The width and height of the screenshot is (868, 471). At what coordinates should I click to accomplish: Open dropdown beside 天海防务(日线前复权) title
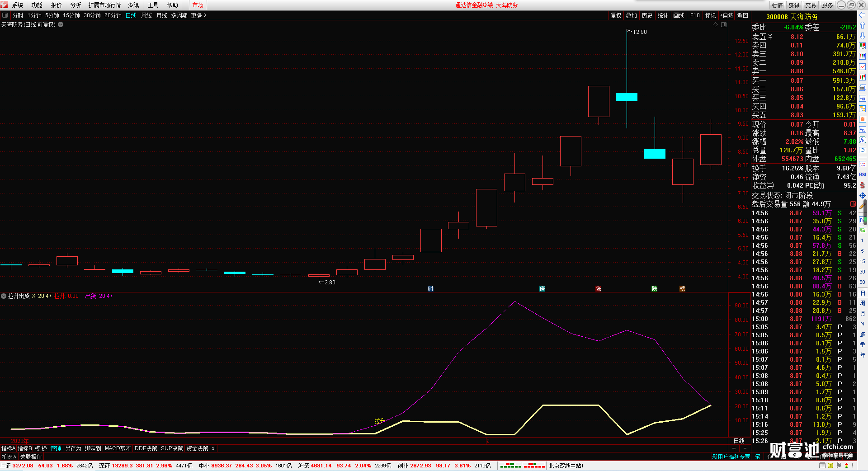[61, 25]
